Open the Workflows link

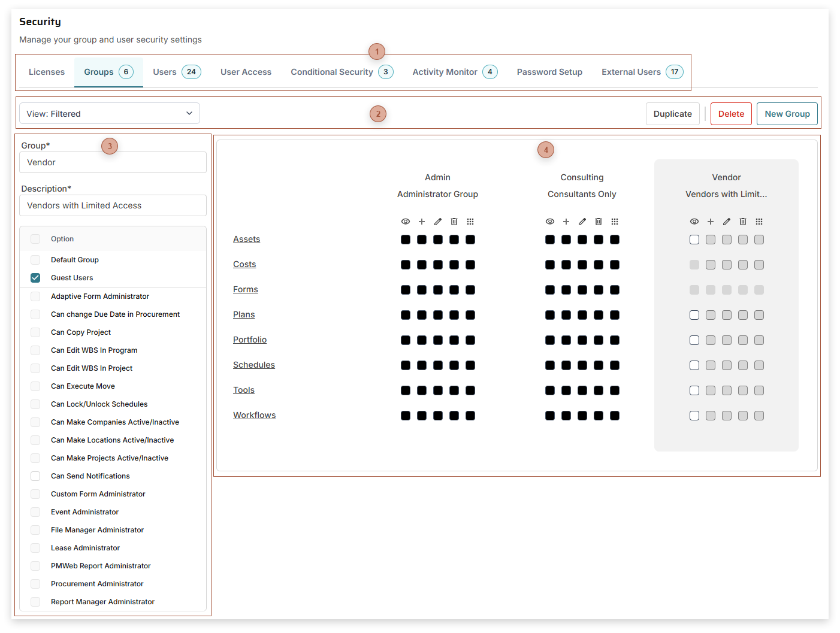pos(254,415)
